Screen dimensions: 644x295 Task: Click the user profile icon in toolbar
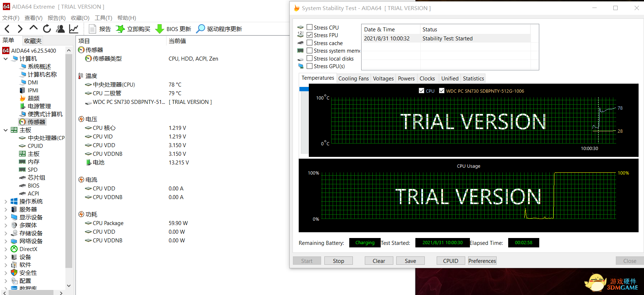pos(61,29)
